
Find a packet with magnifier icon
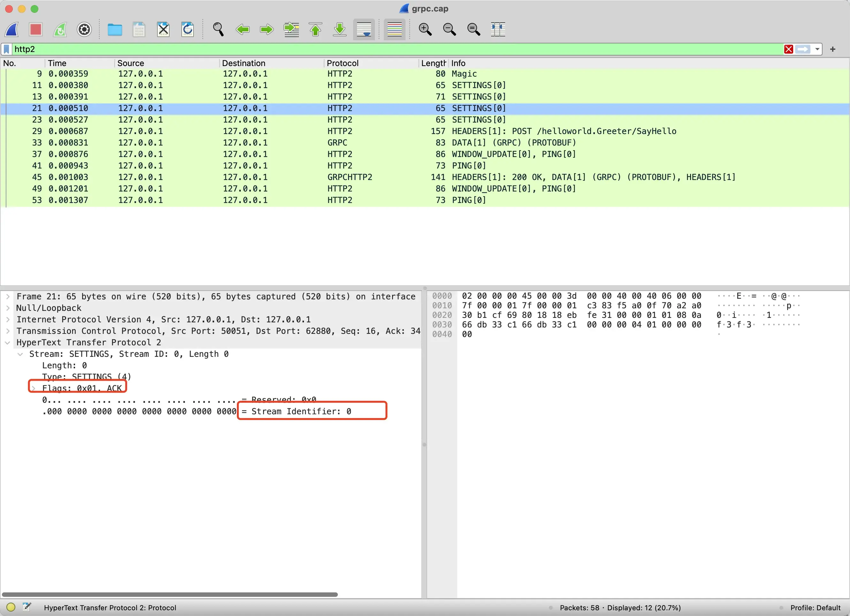point(218,29)
